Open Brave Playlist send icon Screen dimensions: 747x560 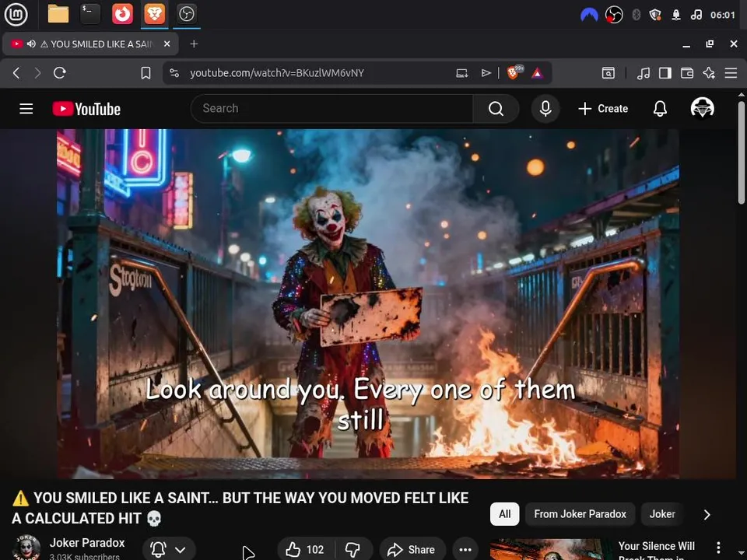[x=486, y=73]
